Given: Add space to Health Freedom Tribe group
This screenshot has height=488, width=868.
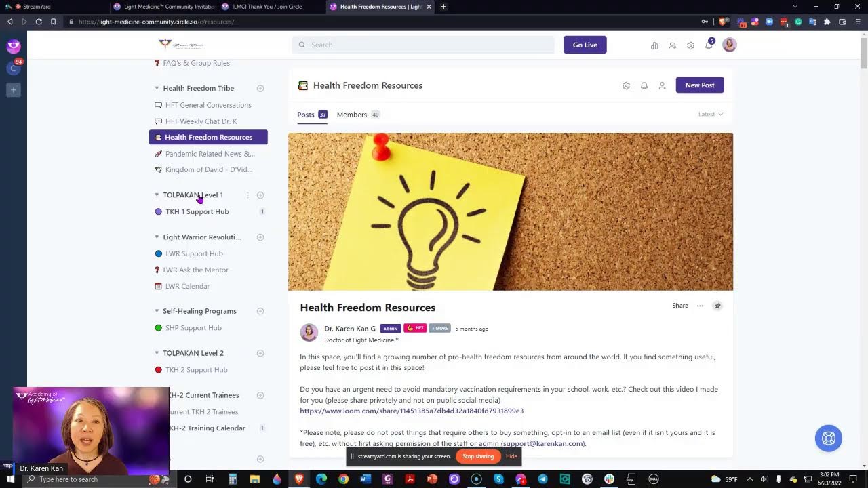Looking at the screenshot, I should click(260, 88).
